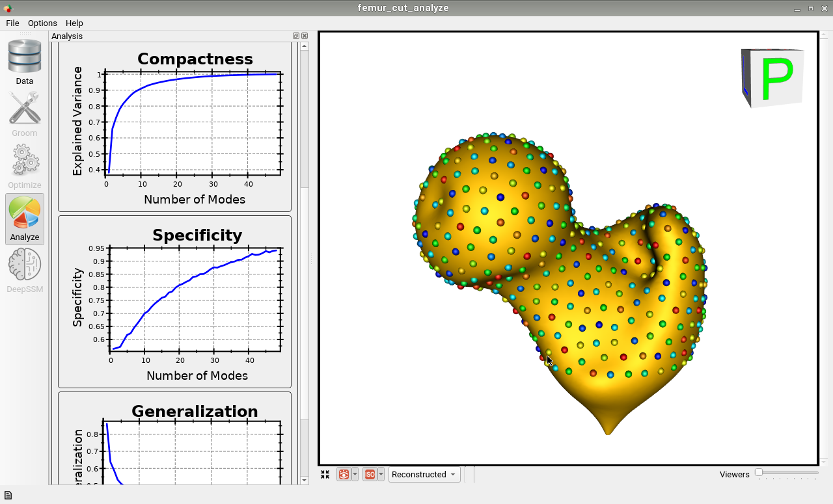Viewport: 833px width, 504px height.
Task: Click the Analysis panel vertical scrollbar
Action: point(305,263)
